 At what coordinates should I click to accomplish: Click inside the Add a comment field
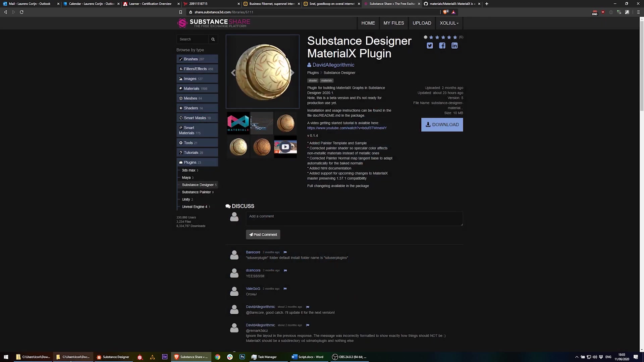point(354,219)
